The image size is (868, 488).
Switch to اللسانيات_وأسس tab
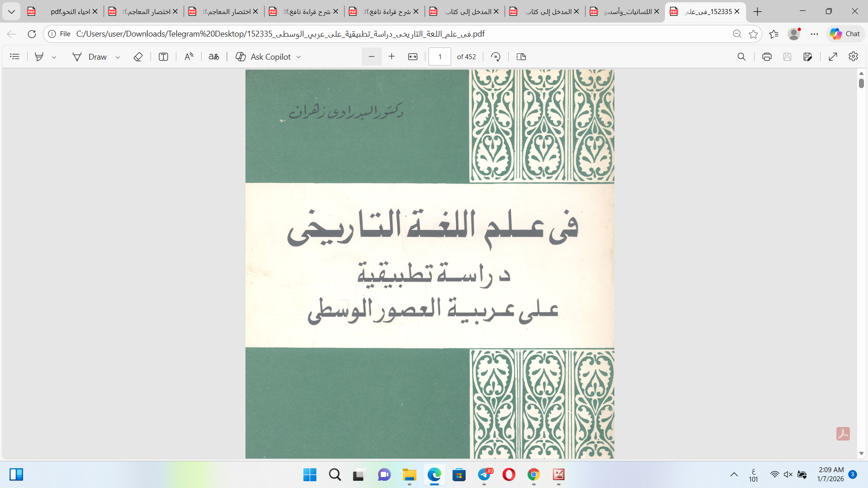coord(626,12)
